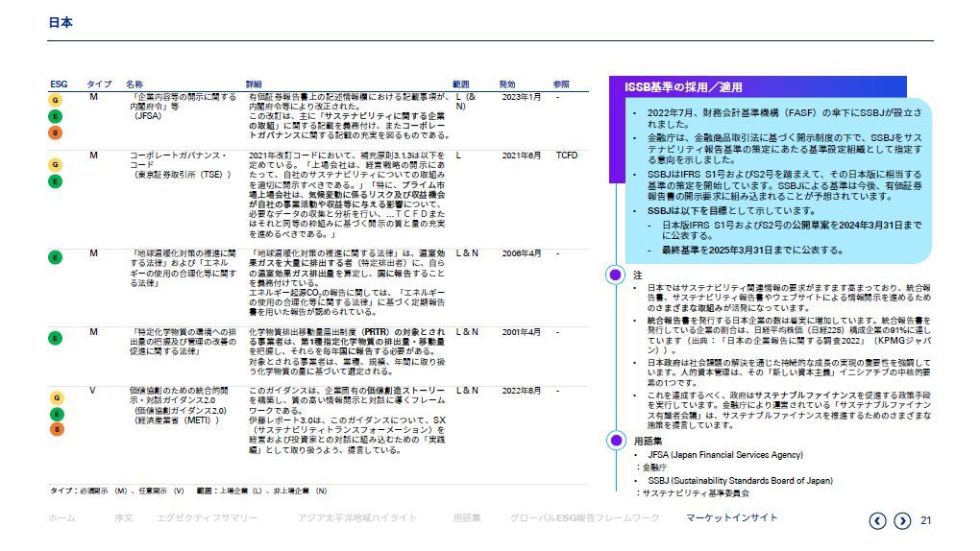Open 用語集 from the bottom navigation bar
Image resolution: width=980 pixels, height=551 pixels.
(x=467, y=518)
